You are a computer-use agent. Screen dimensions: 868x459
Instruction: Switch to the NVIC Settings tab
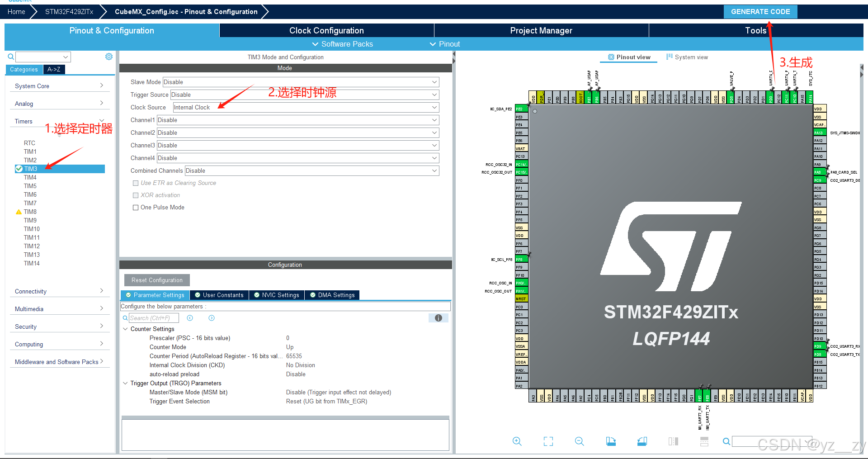(x=276, y=295)
